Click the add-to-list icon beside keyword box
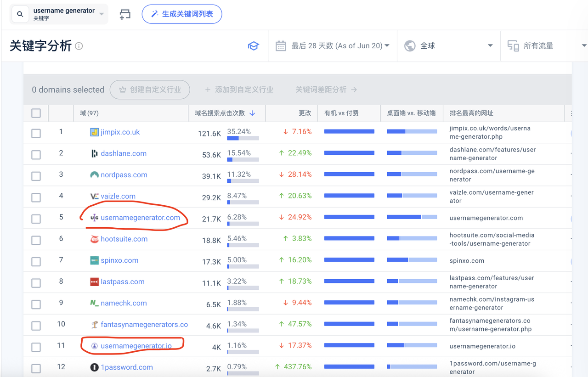The height and width of the screenshot is (377, 588). click(124, 14)
